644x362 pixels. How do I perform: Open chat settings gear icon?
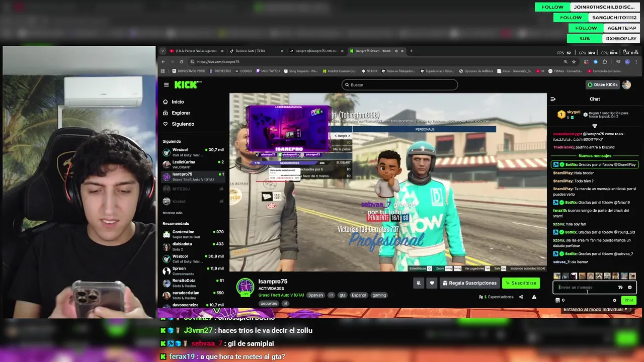click(614, 300)
